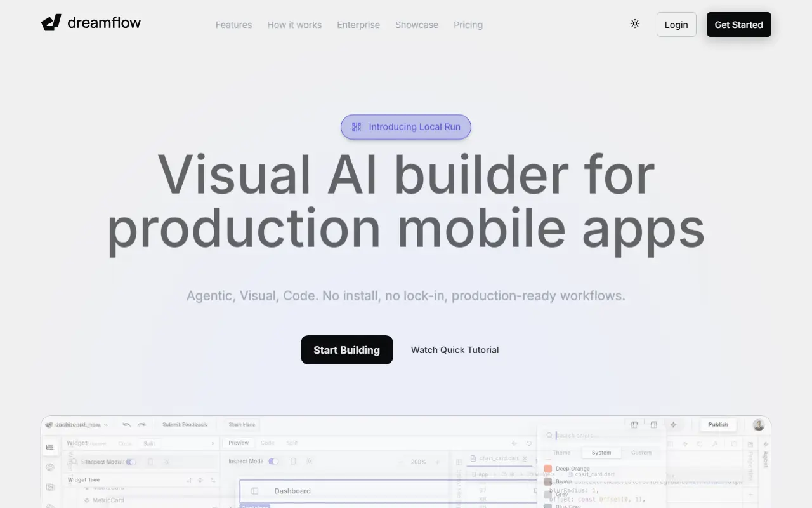The height and width of the screenshot is (508, 812).
Task: Click the QR icon in Local Run badge
Action: click(357, 127)
